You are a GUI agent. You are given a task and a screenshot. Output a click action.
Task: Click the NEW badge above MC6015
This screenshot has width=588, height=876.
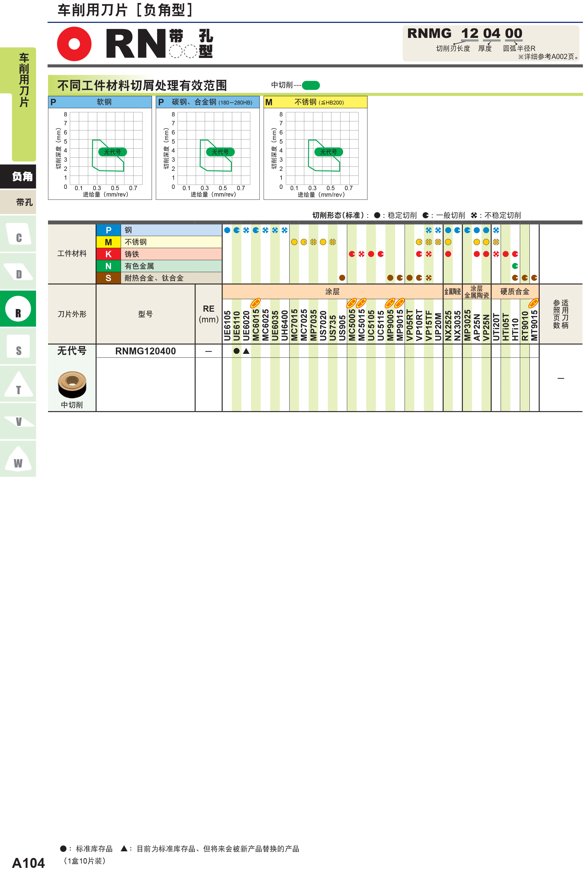256,303
